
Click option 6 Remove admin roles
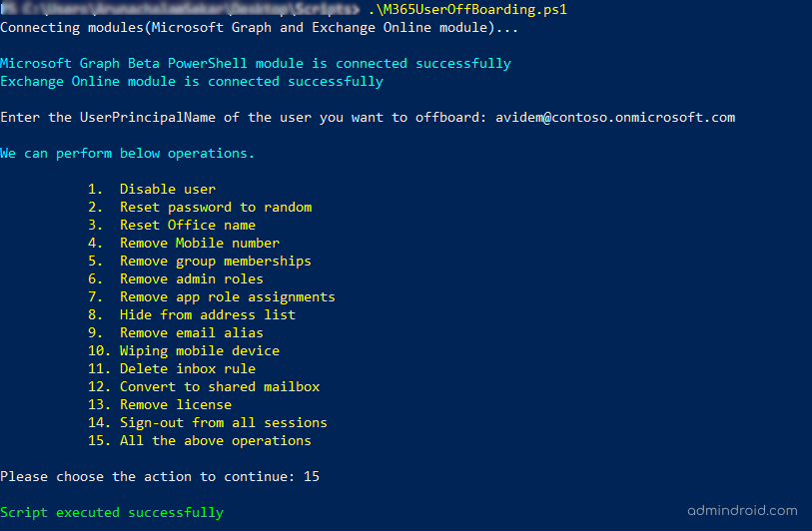(x=191, y=278)
